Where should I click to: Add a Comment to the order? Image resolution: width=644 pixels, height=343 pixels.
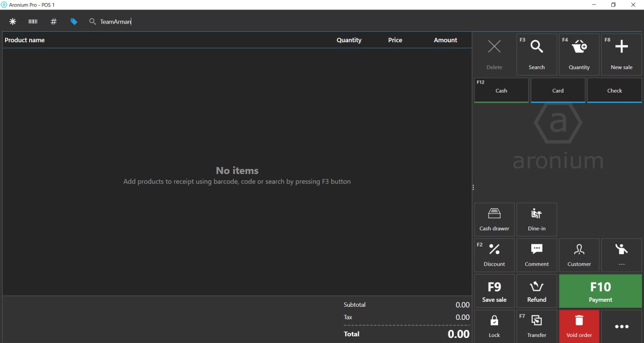point(537,255)
